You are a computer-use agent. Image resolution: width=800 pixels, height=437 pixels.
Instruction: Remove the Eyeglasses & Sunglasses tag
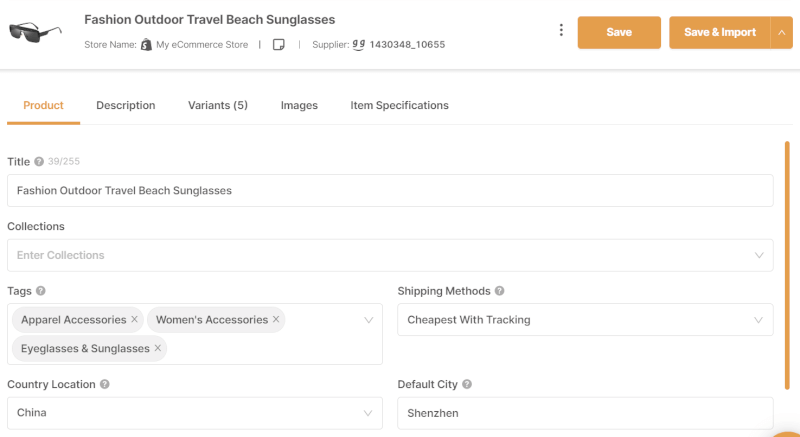[x=158, y=348]
